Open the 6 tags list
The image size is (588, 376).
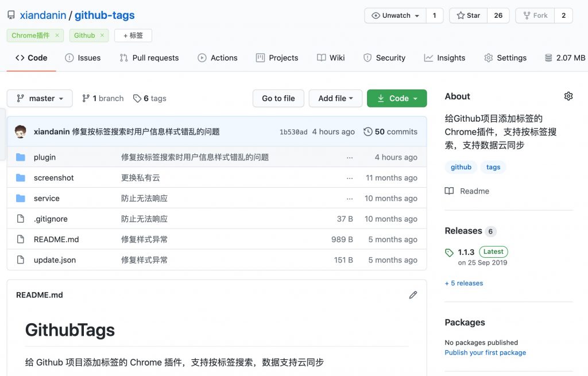149,98
